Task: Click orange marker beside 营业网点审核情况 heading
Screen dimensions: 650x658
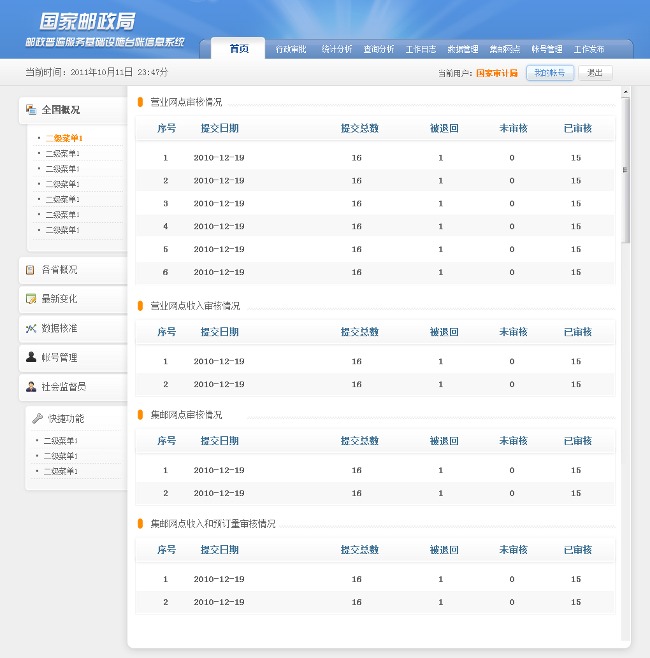Action: (140, 101)
